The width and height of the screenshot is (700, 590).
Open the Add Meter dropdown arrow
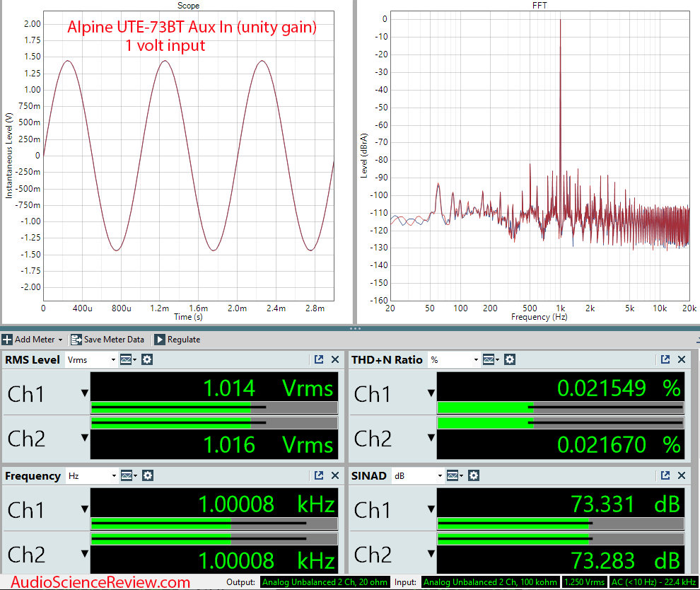click(60, 340)
